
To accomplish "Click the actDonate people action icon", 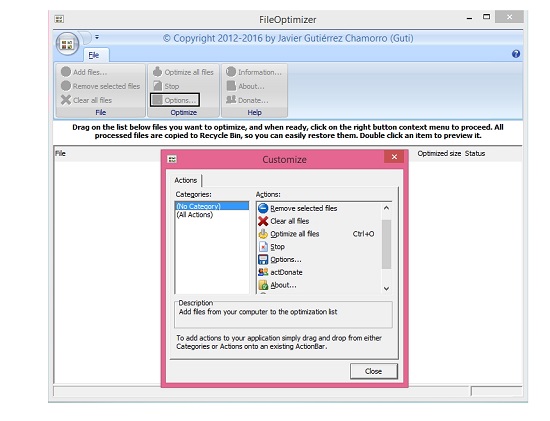I will click(x=263, y=272).
